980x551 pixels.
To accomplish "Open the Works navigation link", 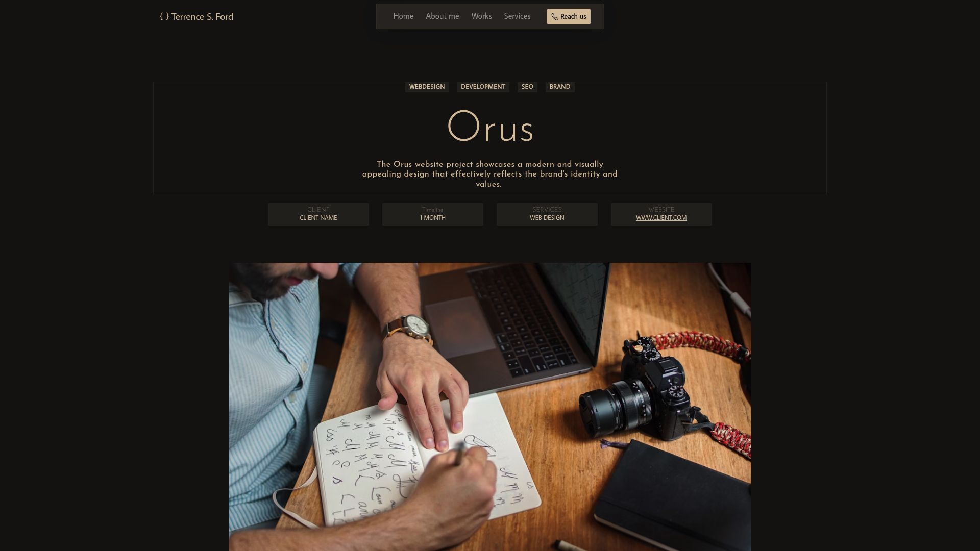I will [x=481, y=16].
